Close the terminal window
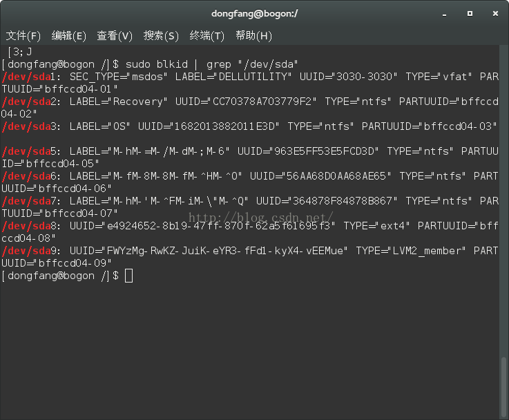The image size is (509, 420). click(x=495, y=13)
